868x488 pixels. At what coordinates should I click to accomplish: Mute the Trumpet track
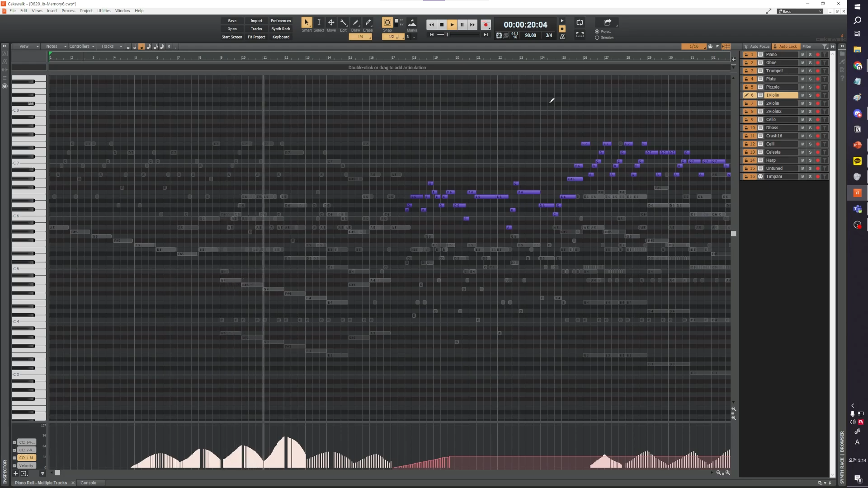[803, 71]
